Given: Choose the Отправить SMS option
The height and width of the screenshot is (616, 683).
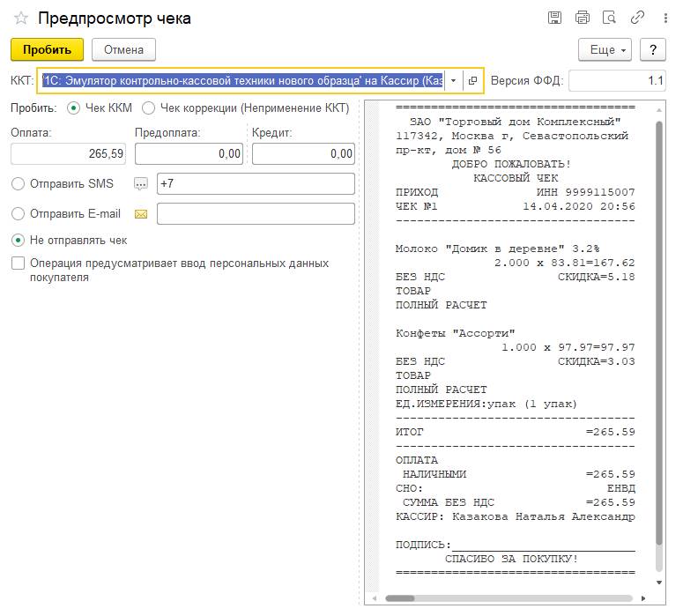Looking at the screenshot, I should pyautogui.click(x=18, y=184).
